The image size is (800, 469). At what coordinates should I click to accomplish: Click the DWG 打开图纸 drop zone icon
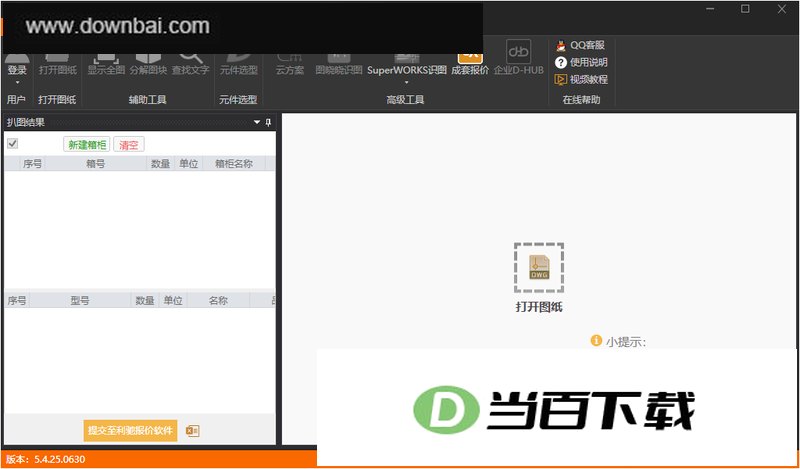coord(539,267)
